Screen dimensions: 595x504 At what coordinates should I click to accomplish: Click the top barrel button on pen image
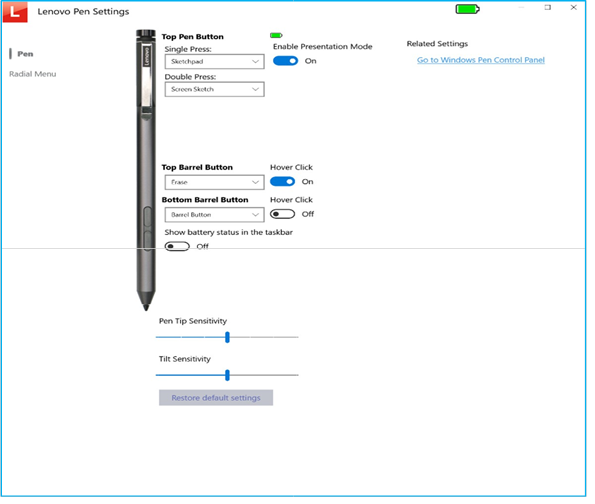[x=147, y=216]
